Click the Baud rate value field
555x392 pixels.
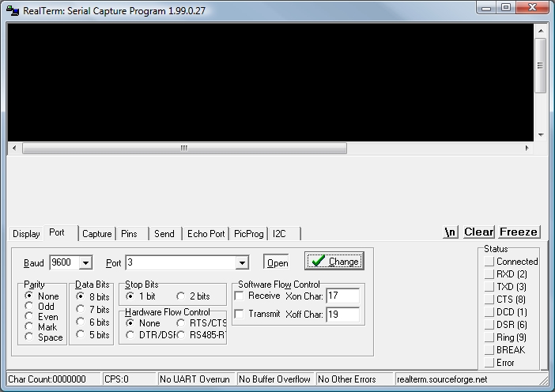click(64, 262)
